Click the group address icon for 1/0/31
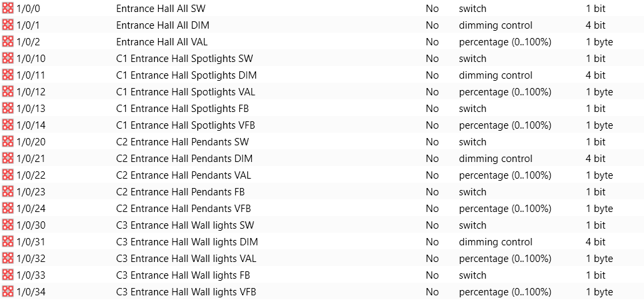The image size is (644, 302). click(7, 241)
